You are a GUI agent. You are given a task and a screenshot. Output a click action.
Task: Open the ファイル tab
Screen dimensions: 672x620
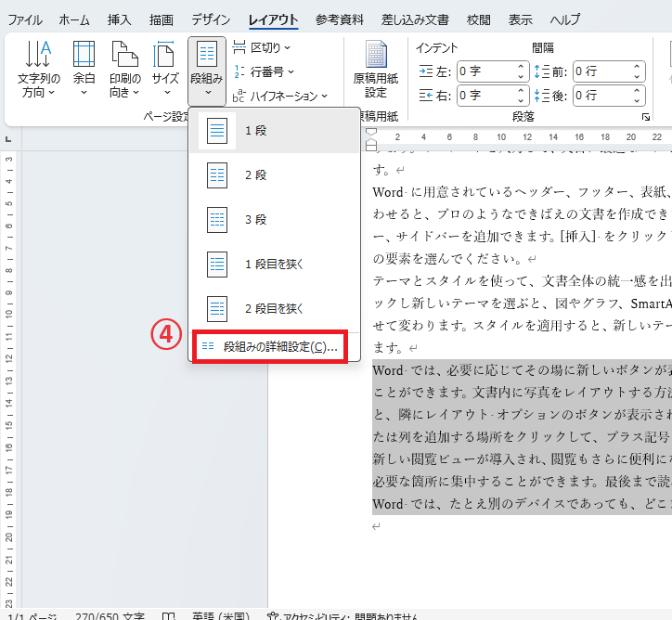25,19
